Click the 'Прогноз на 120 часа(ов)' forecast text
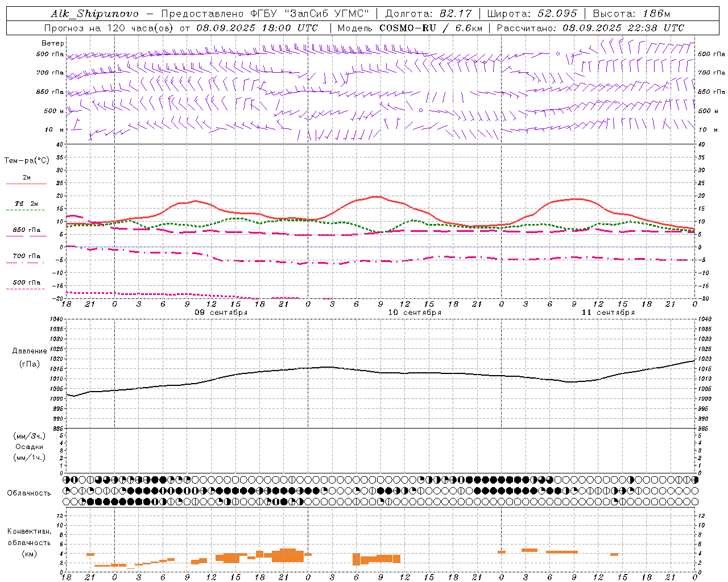Viewport: 728px width, 582px height. pos(109,28)
